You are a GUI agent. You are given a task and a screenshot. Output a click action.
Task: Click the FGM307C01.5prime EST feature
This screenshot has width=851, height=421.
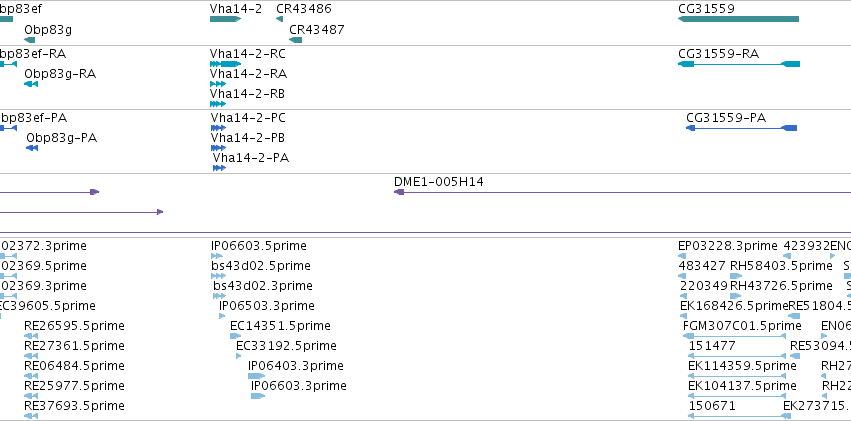[734, 336]
